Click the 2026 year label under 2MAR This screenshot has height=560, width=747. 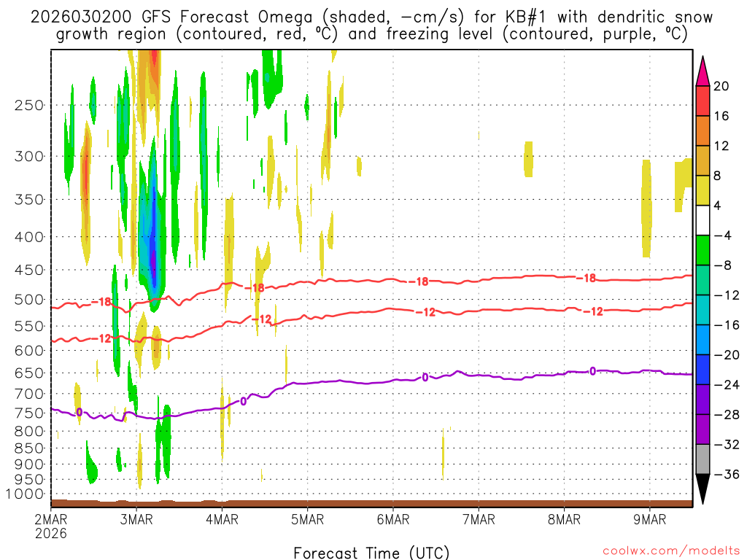click(51, 533)
